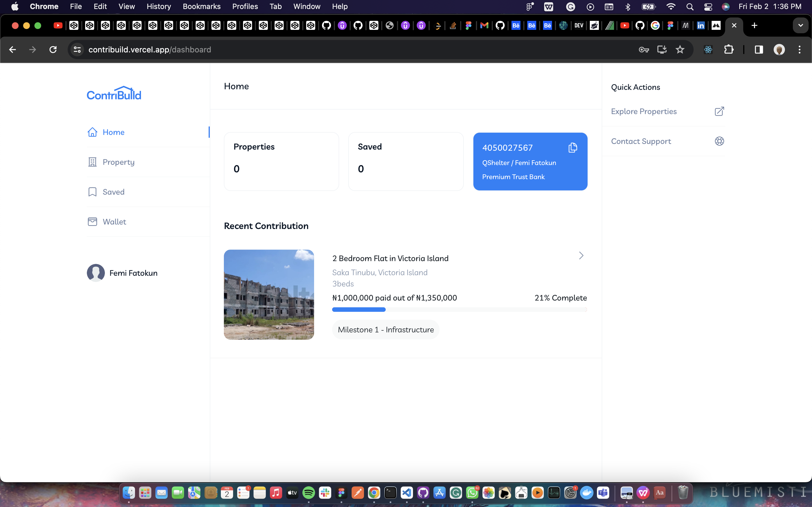This screenshot has height=507, width=812.
Task: Click the Contact Support lifebuoy icon
Action: point(719,141)
